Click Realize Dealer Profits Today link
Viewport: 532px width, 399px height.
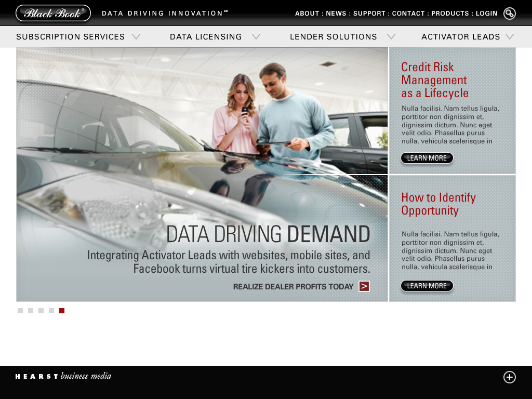tap(293, 287)
